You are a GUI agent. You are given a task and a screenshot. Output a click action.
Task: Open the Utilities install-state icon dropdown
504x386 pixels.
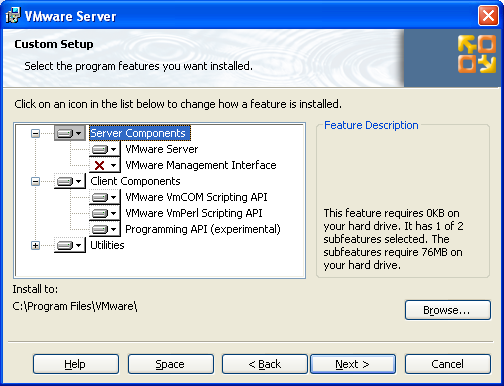(70, 245)
